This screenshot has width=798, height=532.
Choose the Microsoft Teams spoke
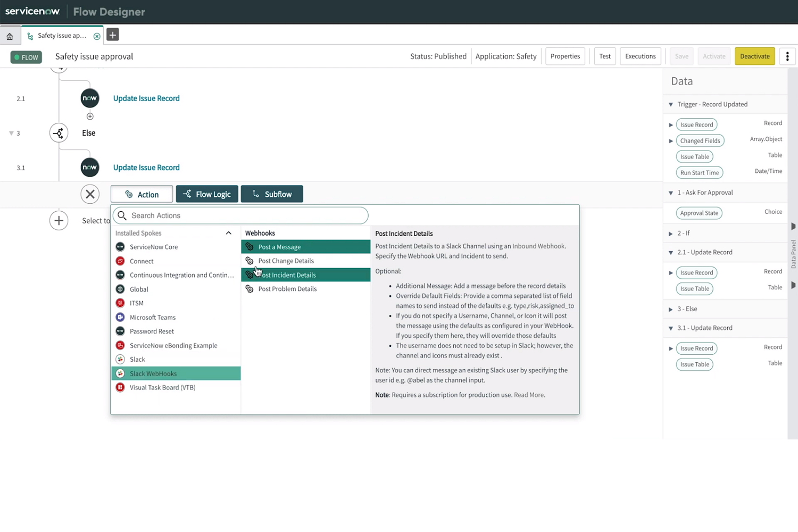tap(152, 318)
